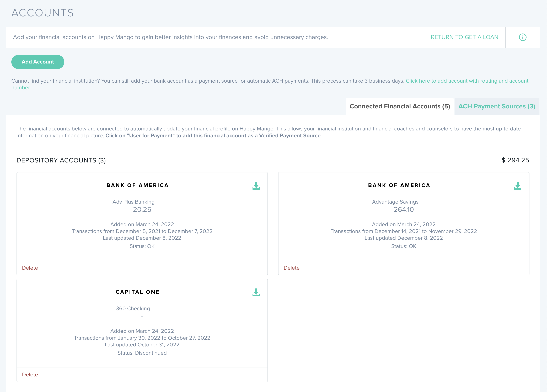
Task: Click the Depository Accounts section header
Action: point(61,160)
